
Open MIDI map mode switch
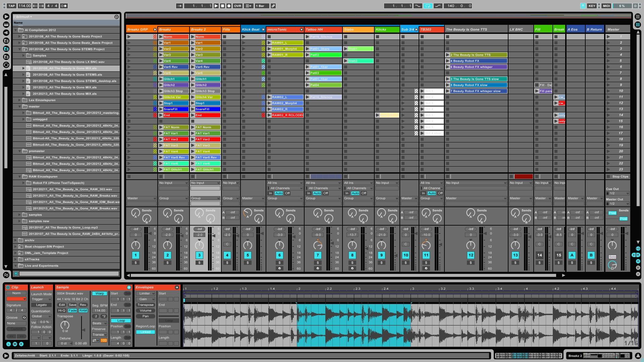[606, 6]
